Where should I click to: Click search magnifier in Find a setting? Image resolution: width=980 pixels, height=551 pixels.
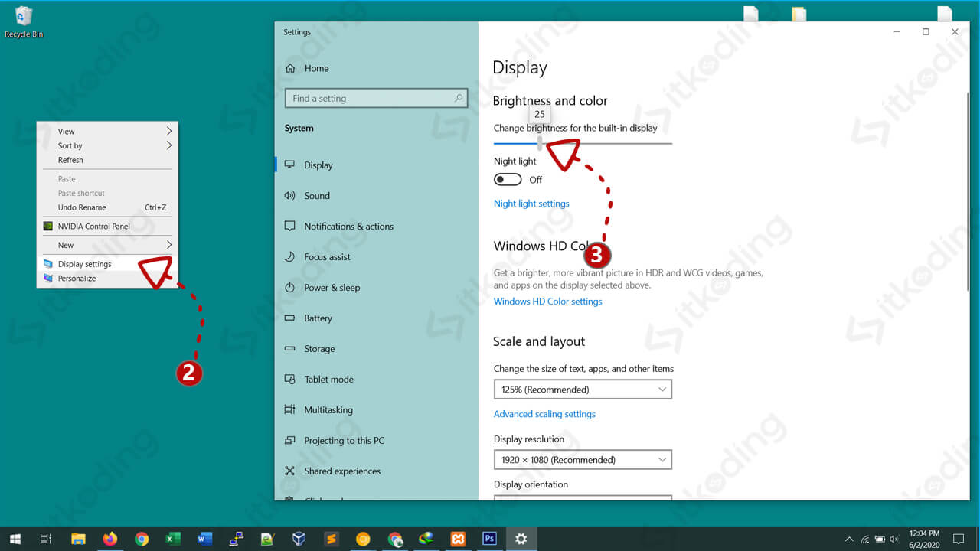tap(459, 98)
